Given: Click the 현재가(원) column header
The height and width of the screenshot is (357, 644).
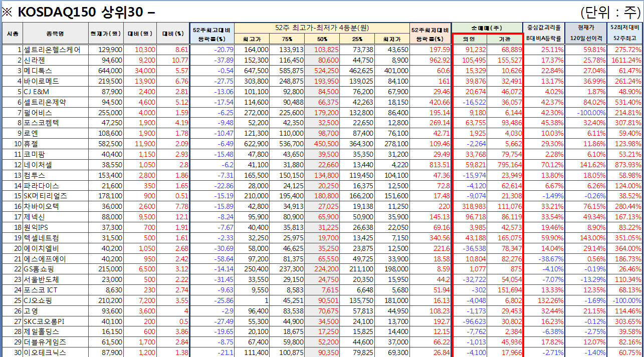Looking at the screenshot, I should 105,34.
